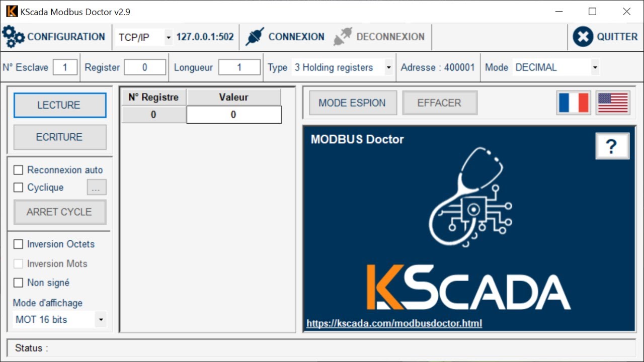Open help with question mark button
The image size is (644, 362).
click(612, 146)
